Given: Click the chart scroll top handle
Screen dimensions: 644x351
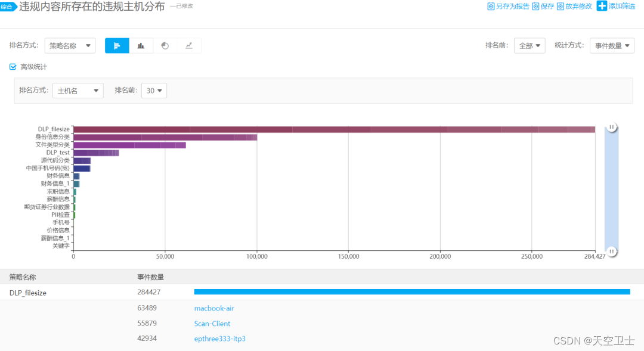Looking at the screenshot, I should (612, 127).
